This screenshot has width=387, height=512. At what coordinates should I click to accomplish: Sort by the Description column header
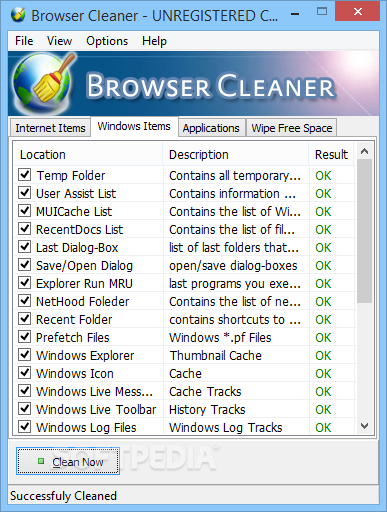click(236, 154)
